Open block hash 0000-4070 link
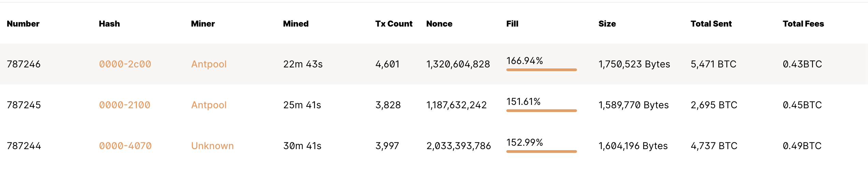This screenshot has height=175, width=868. click(x=125, y=146)
